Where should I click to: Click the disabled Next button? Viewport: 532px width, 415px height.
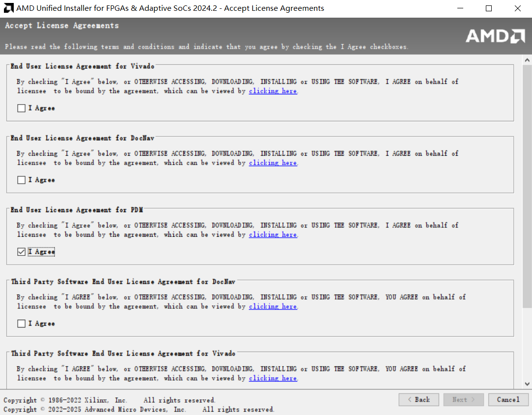tap(463, 400)
